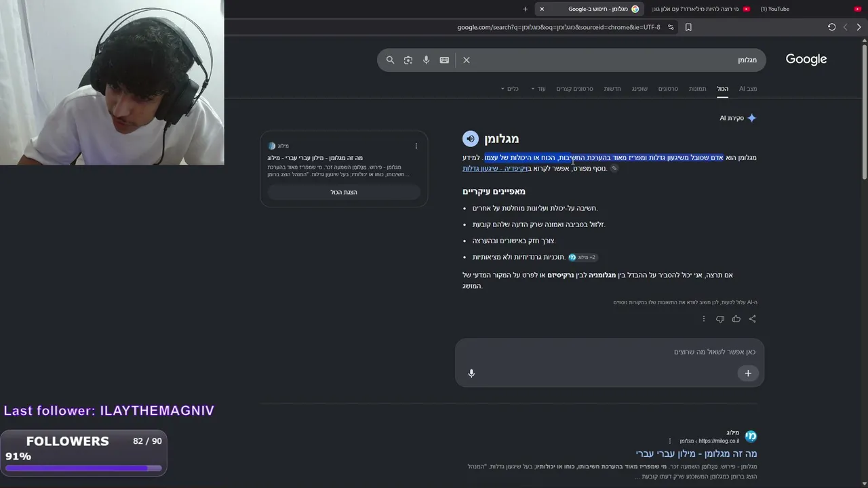Go back to the previous page
This screenshot has width=868, height=488.
pos(859,27)
